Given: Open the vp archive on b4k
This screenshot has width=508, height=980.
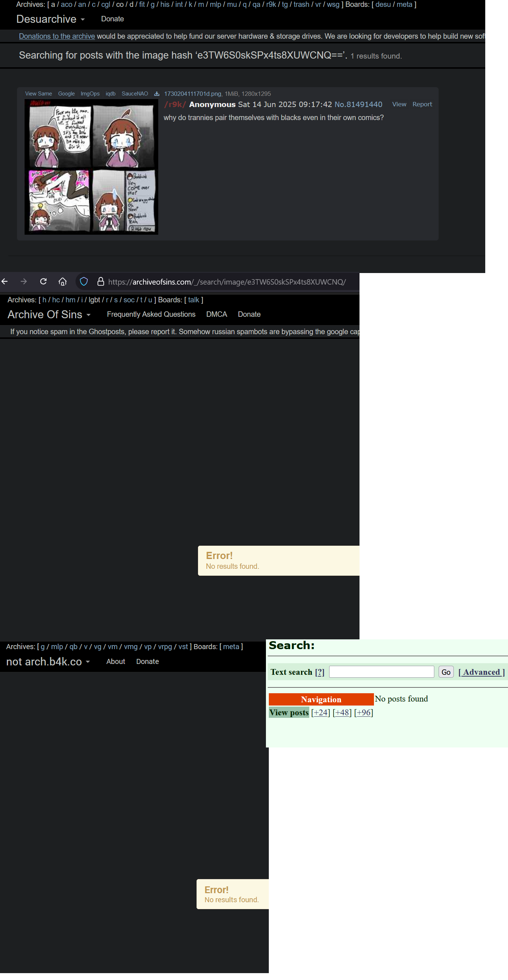Looking at the screenshot, I should (x=148, y=647).
